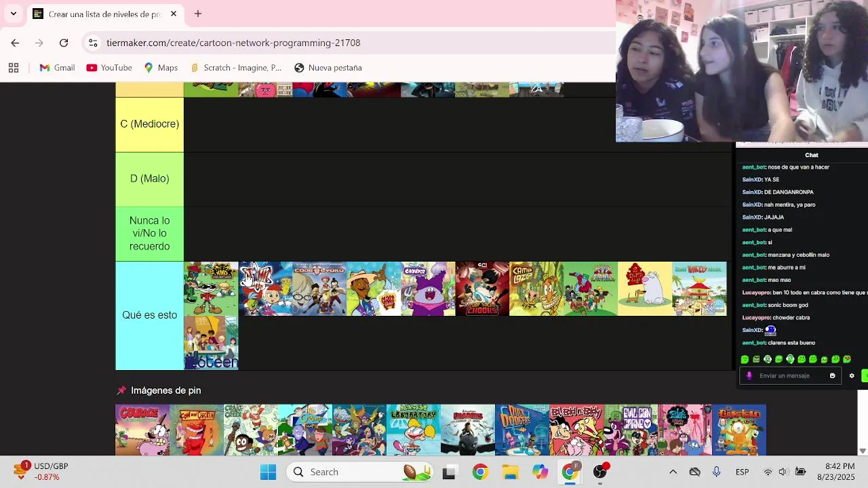Pick the Ed, Edd n Eddy image

pyautogui.click(x=576, y=430)
